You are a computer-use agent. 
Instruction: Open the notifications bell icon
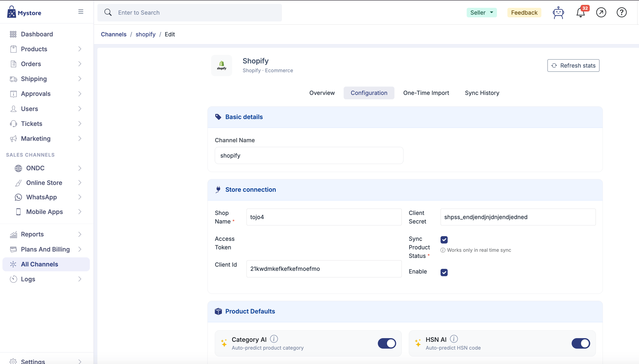(581, 12)
